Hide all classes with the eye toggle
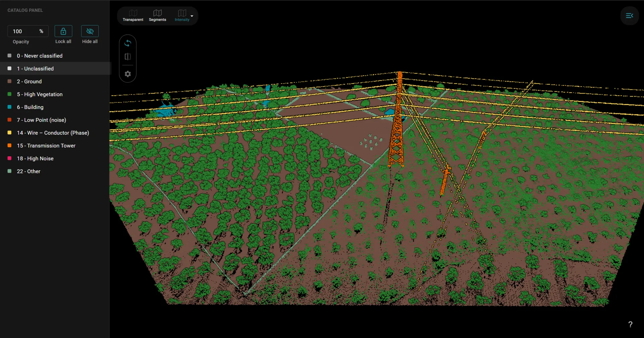Screen dimensions: 644x338 [x=90, y=31]
